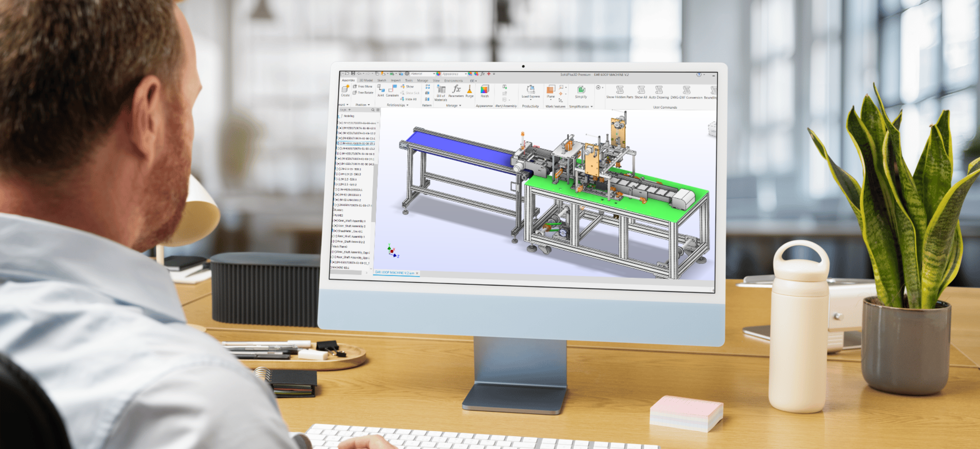Click Show relationships
This screenshot has width=980, height=449.
407,87
